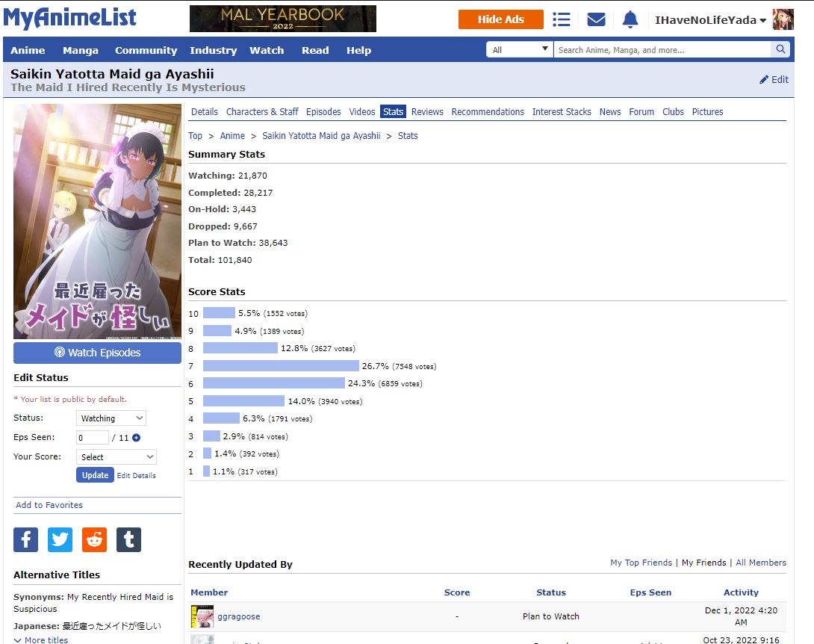Screen dimensions: 814x644
Task: Increment episodes seen with plus icon
Action: click(136, 438)
